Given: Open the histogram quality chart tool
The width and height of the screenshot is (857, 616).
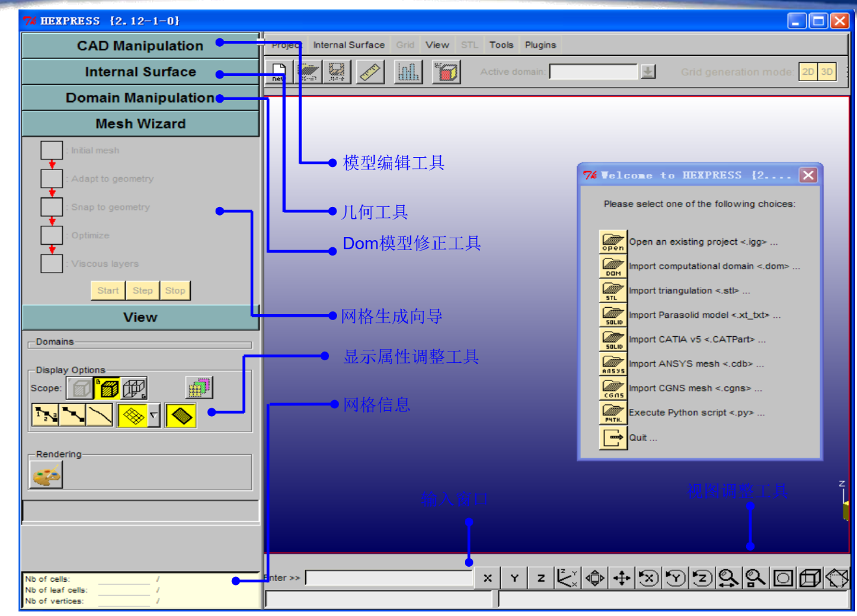Looking at the screenshot, I should (408, 72).
